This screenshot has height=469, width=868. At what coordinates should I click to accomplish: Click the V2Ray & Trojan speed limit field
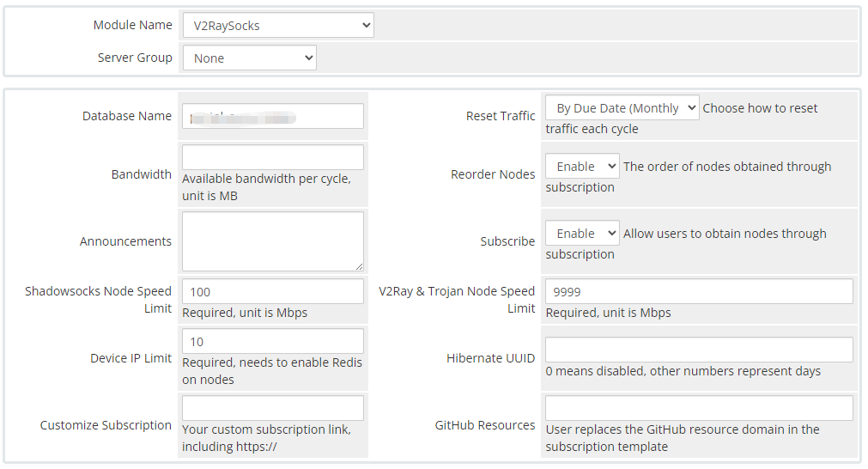[699, 292]
